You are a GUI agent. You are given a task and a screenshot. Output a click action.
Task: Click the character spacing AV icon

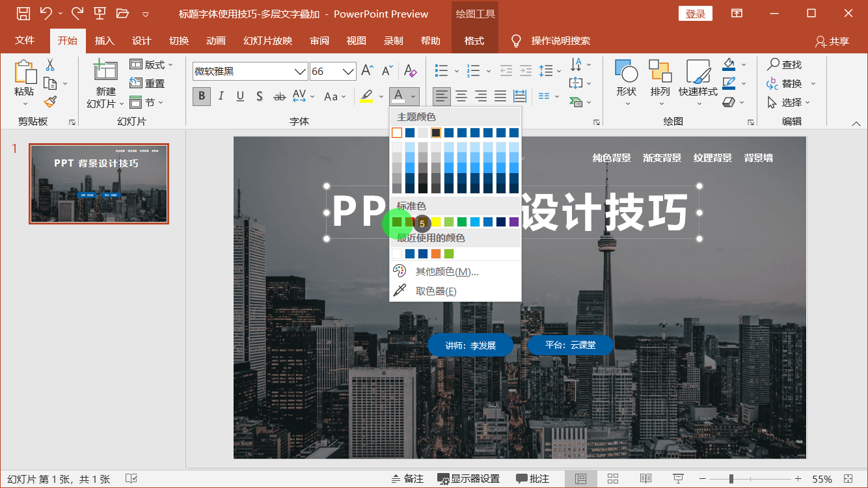tap(299, 96)
